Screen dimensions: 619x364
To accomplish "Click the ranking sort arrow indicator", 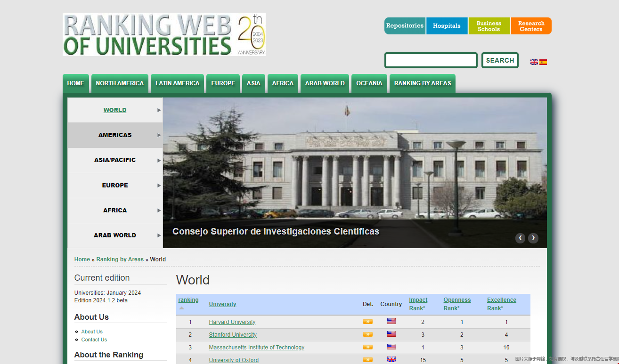I will click(x=181, y=308).
